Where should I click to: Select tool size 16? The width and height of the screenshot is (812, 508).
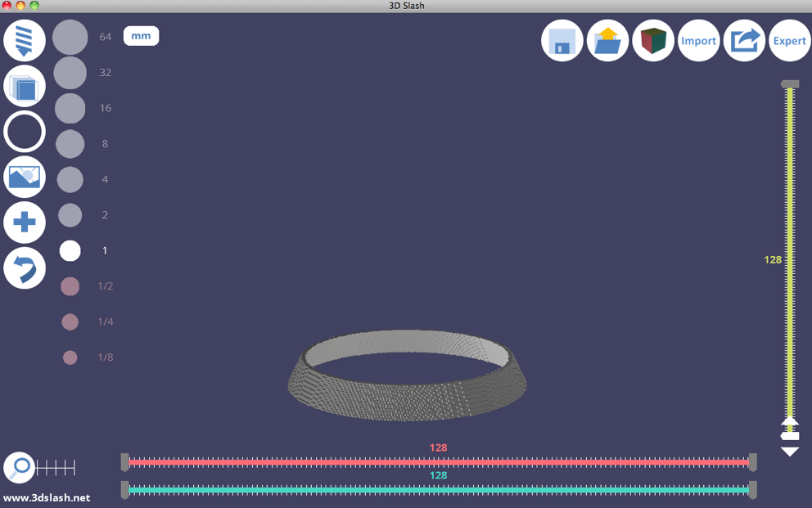[70, 108]
